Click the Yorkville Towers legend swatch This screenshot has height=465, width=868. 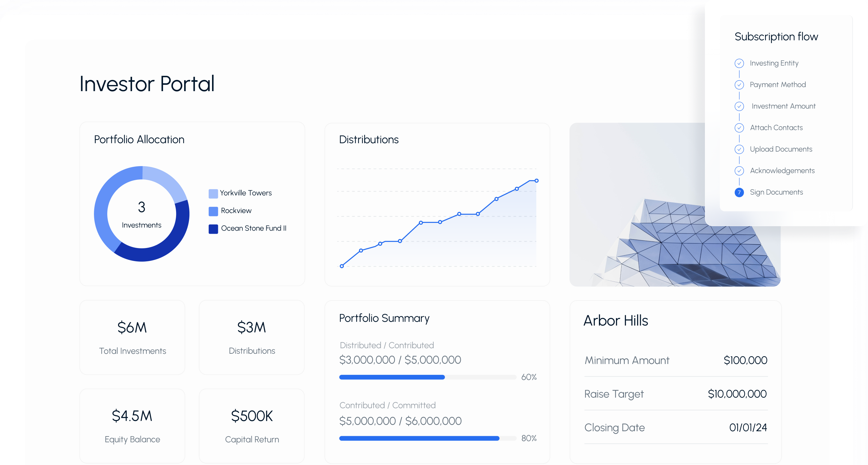[x=213, y=193]
